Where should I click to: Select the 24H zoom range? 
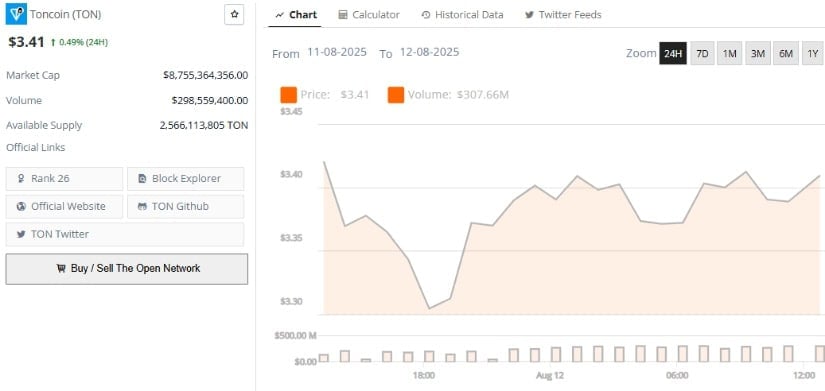coord(673,53)
